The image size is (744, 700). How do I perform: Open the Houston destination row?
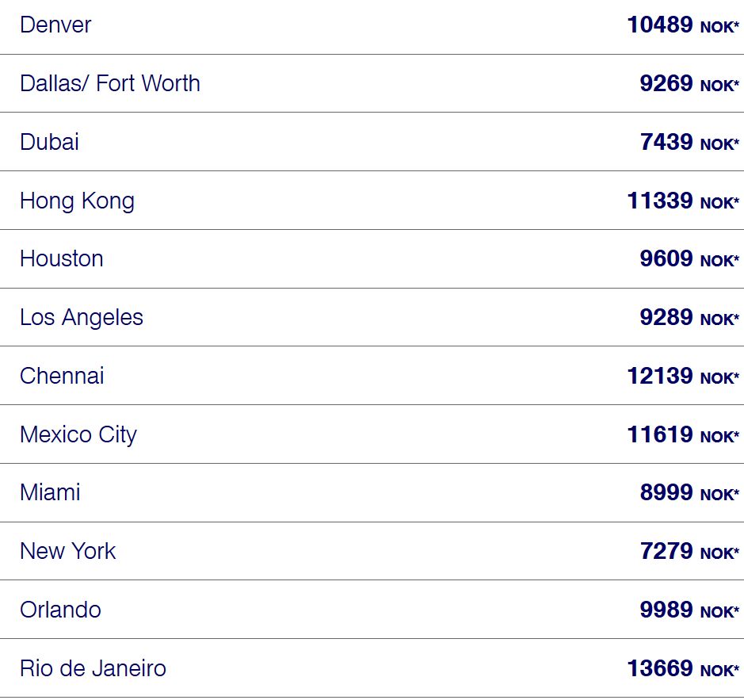point(372,258)
